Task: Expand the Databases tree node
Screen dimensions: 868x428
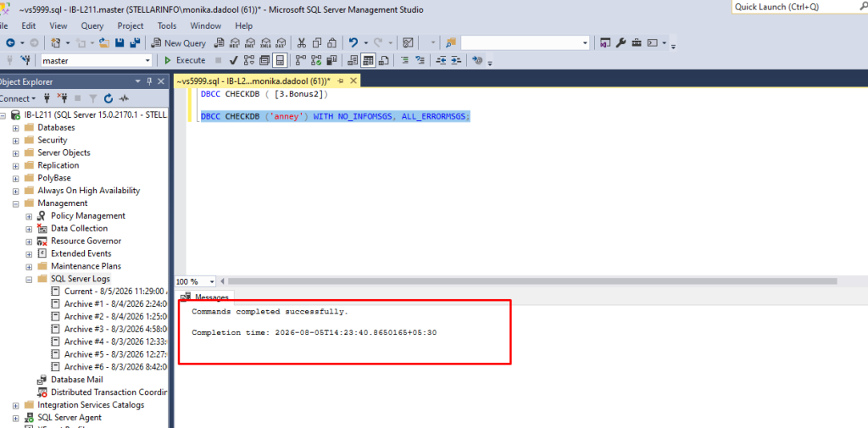Action: 15,128
